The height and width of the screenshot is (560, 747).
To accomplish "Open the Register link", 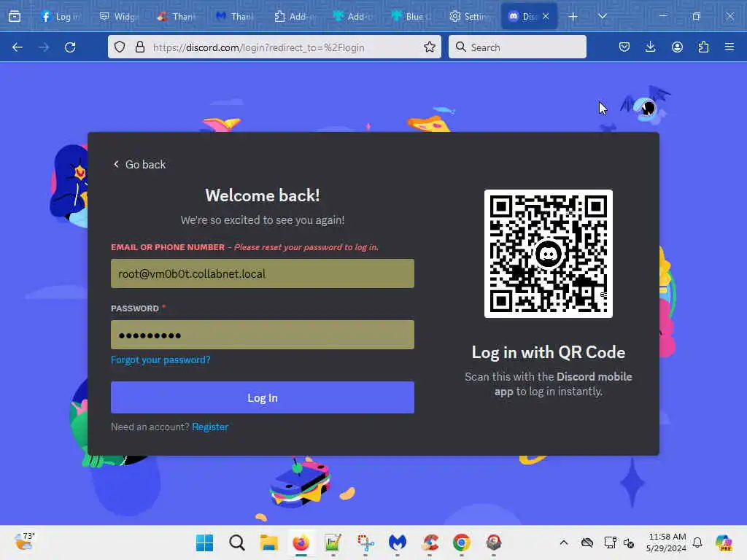I will point(210,427).
